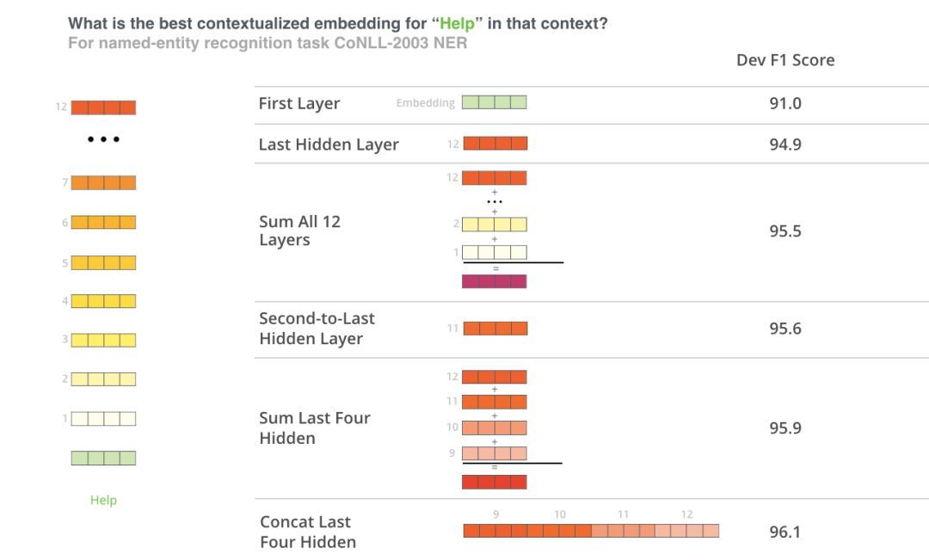This screenshot has height=560, width=929.
Task: Select the layer 11 bar in Second-to-Last row
Action: 495,329
